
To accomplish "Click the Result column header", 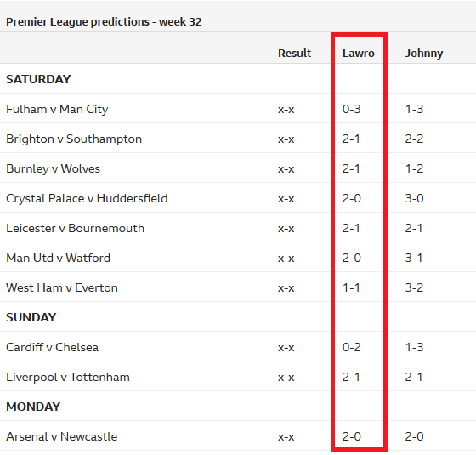I will pyautogui.click(x=294, y=53).
